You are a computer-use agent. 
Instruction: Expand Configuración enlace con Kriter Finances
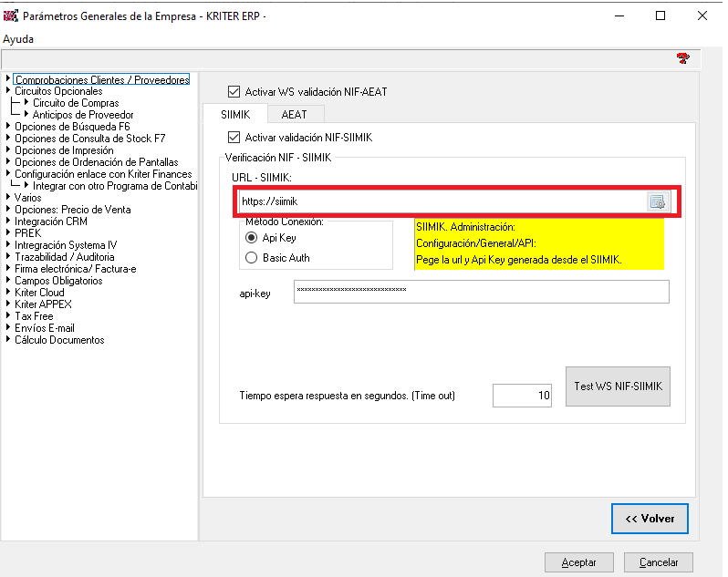8,174
